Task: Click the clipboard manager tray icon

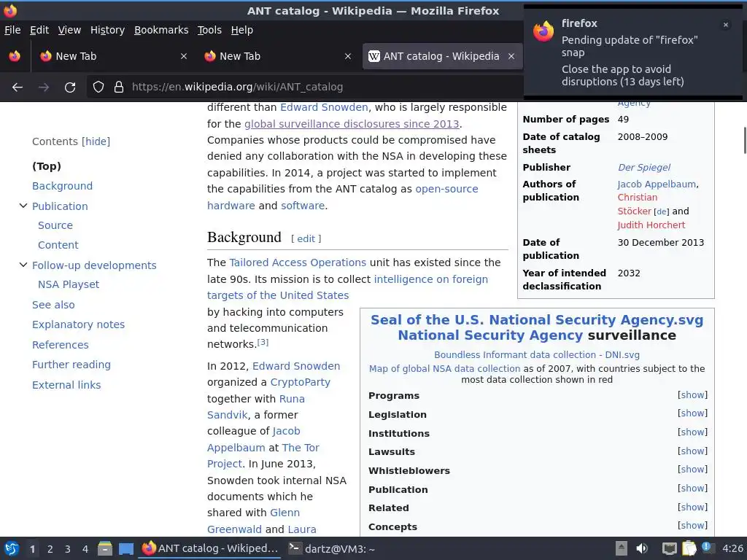Action: 689,548
